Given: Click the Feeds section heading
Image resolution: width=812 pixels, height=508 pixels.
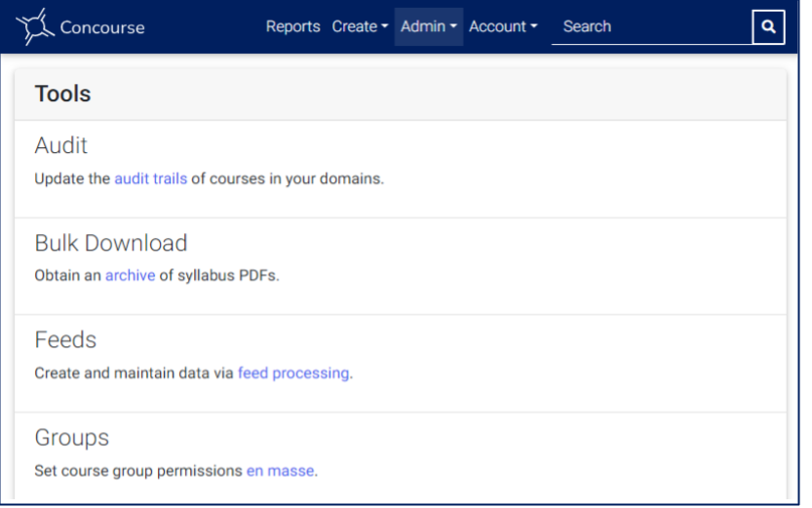Looking at the screenshot, I should pyautogui.click(x=65, y=340).
